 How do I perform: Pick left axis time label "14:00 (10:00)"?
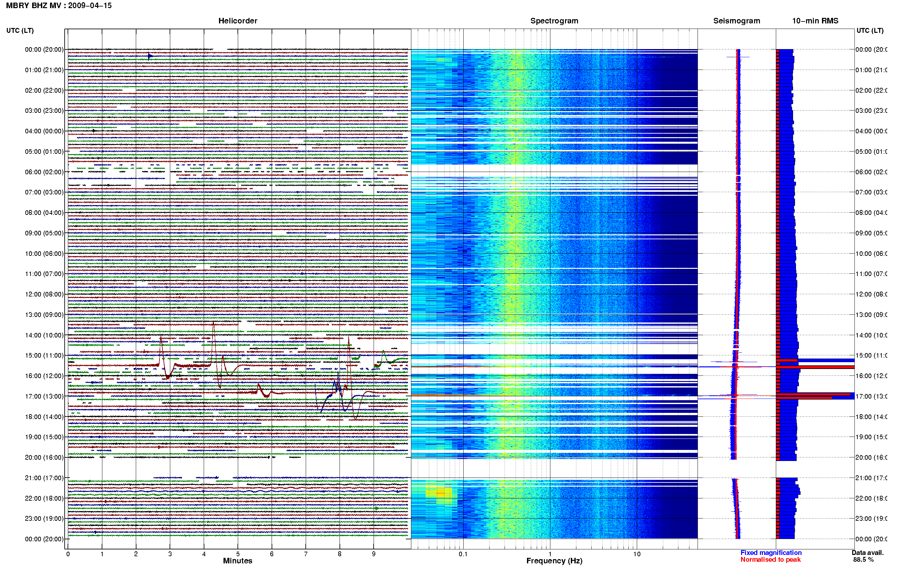click(44, 335)
